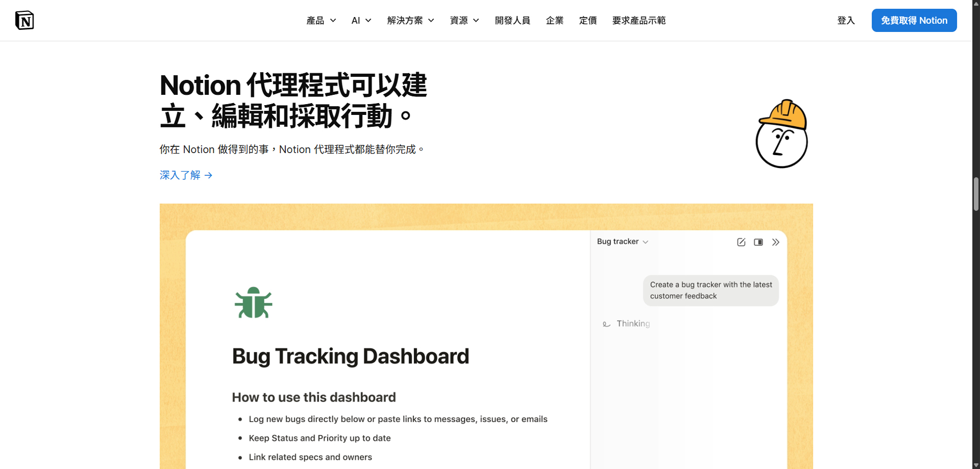The height and width of the screenshot is (469, 980).
Task: Click 'Keep Status and Priority up to date'
Action: [320, 438]
